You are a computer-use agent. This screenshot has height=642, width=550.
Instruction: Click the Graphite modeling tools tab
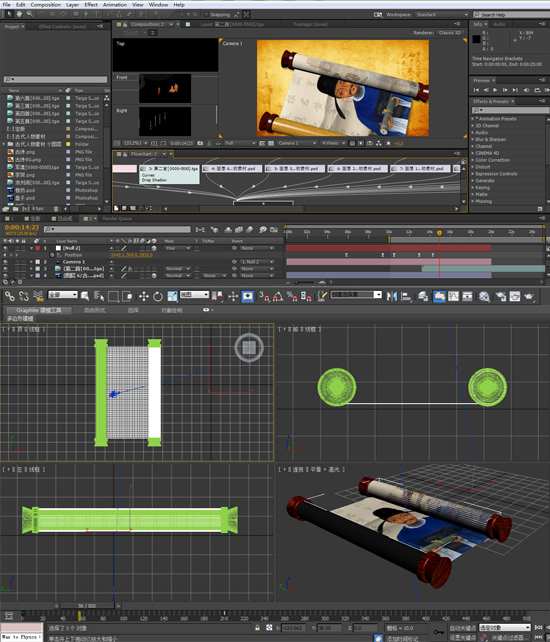(x=38, y=310)
